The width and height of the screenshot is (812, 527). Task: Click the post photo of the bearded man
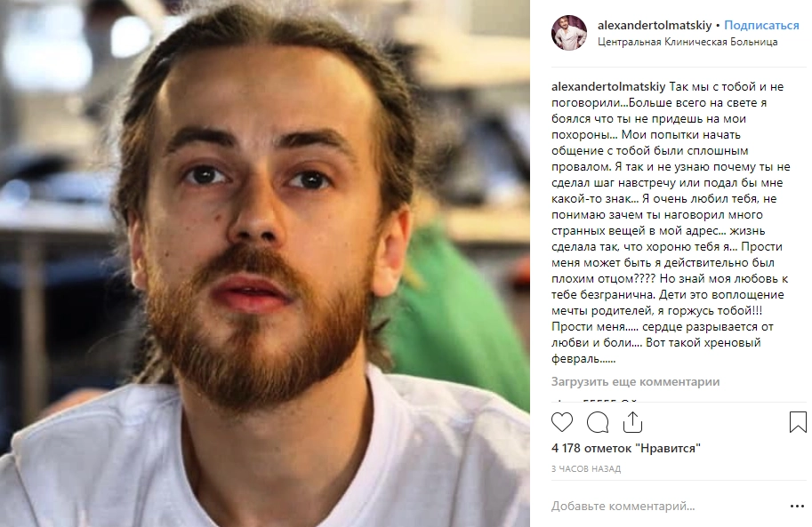(265, 263)
